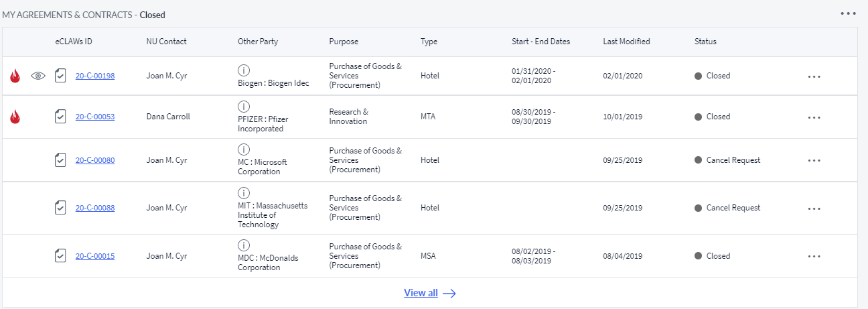Click document icon beside 20-C-00088
This screenshot has height=309, width=868.
[x=60, y=208]
